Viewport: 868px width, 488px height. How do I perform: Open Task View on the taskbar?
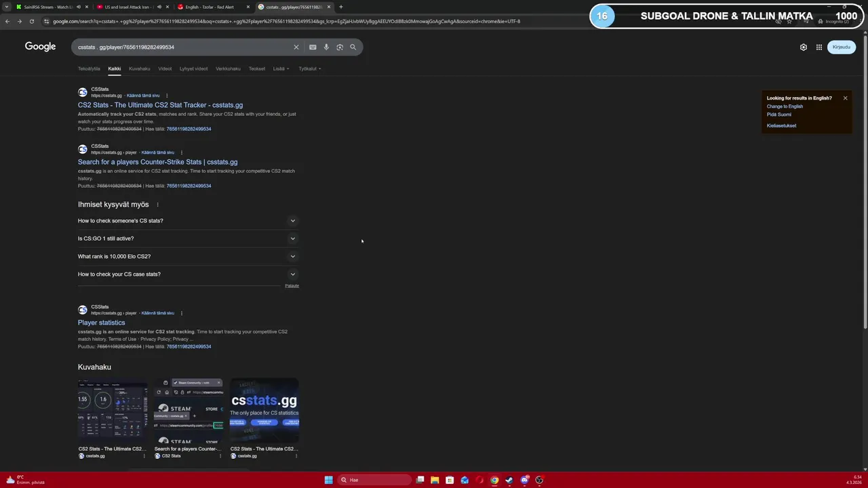(420, 480)
